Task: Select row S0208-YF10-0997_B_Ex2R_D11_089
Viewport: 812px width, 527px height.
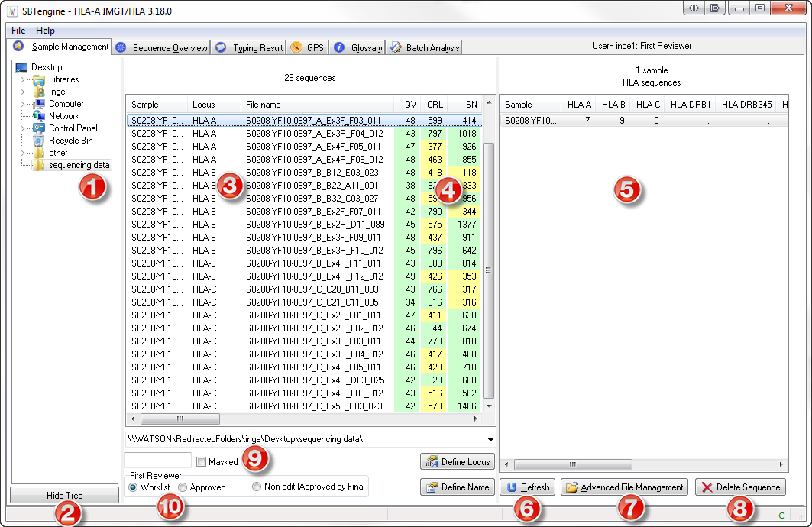Action: pos(306,225)
